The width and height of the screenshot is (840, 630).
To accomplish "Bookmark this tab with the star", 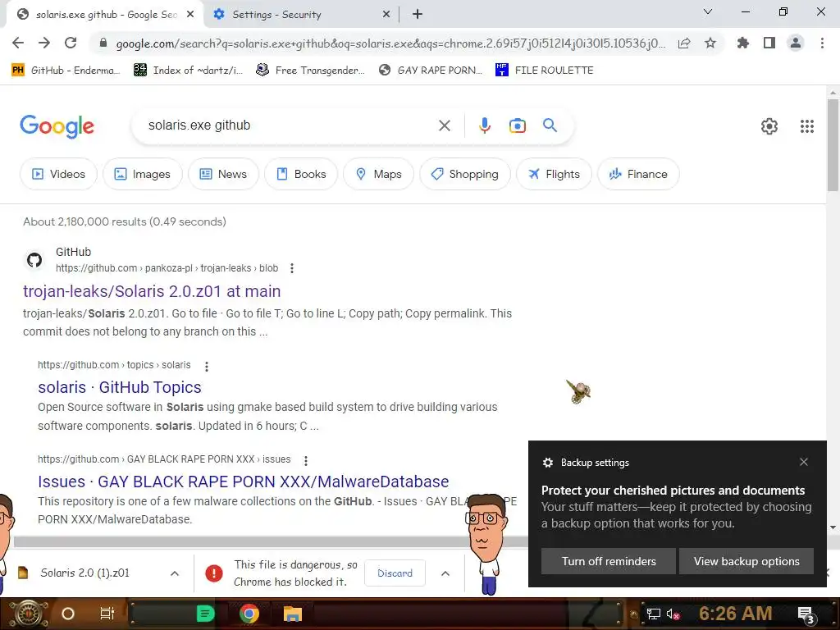I will tap(710, 43).
